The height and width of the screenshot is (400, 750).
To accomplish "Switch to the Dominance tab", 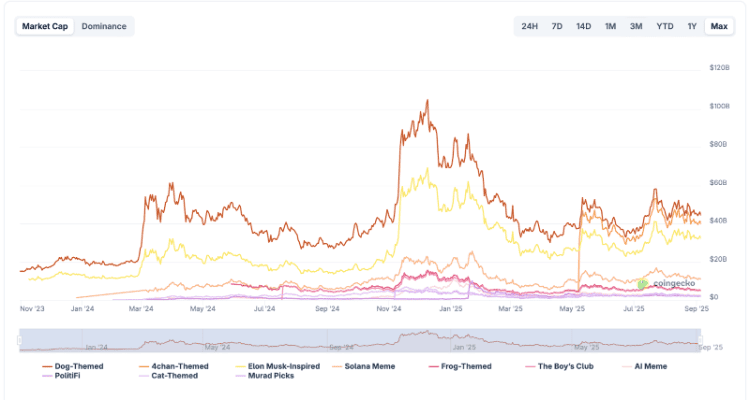I will (x=104, y=26).
